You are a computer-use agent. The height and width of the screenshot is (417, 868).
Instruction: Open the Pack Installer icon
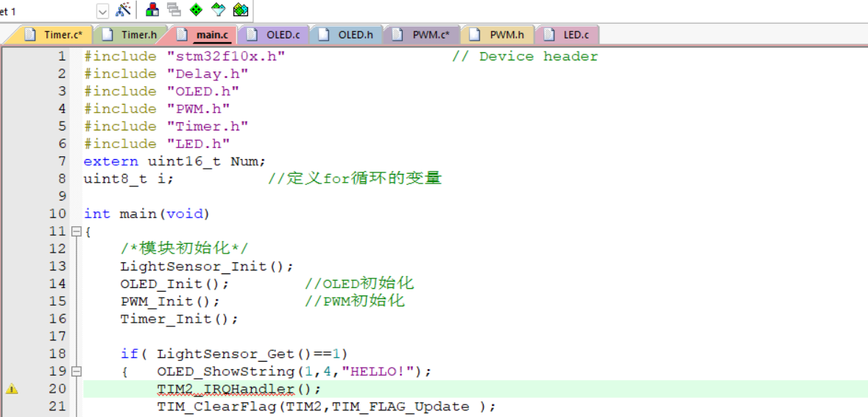(240, 10)
